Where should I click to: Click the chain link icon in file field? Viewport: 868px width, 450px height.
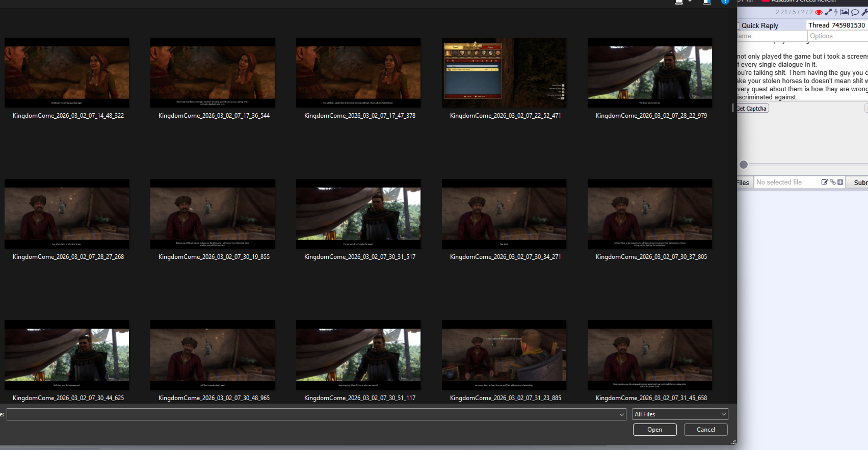coord(833,182)
